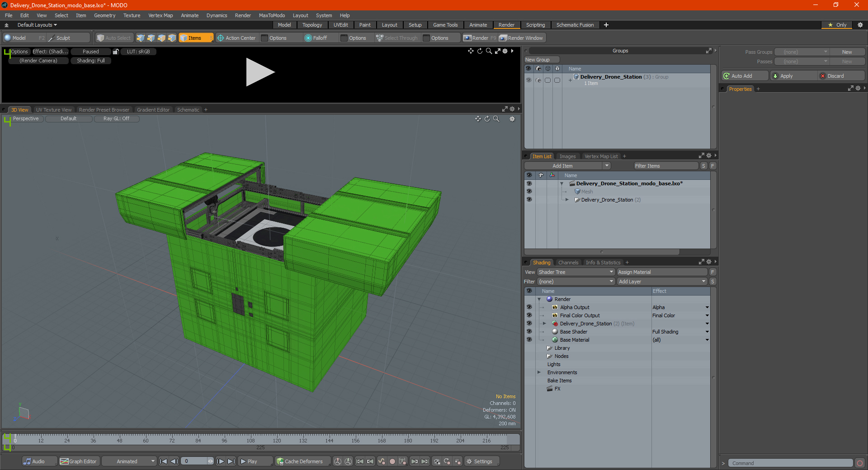Click the Audio note icon
Screen dimensions: 868x470
(28, 461)
